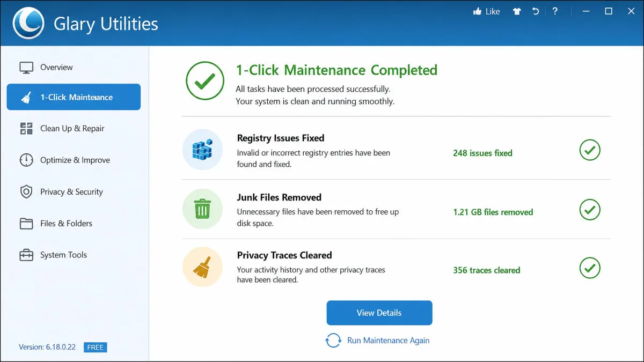
Task: Click the Glary Utilities title text
Action: pos(106,24)
